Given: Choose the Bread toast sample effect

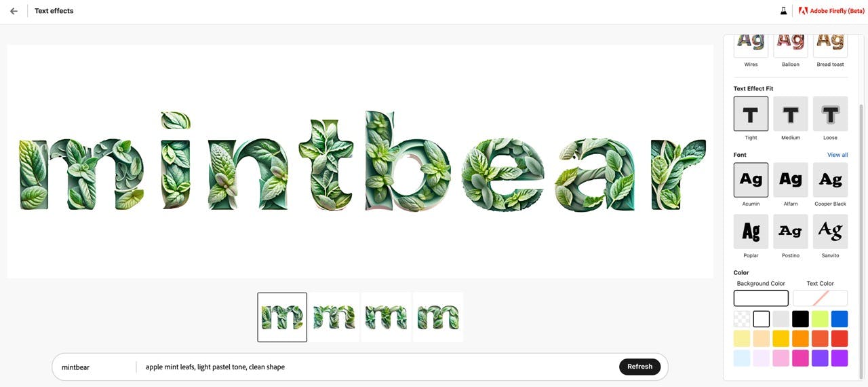Looking at the screenshot, I should [830, 44].
